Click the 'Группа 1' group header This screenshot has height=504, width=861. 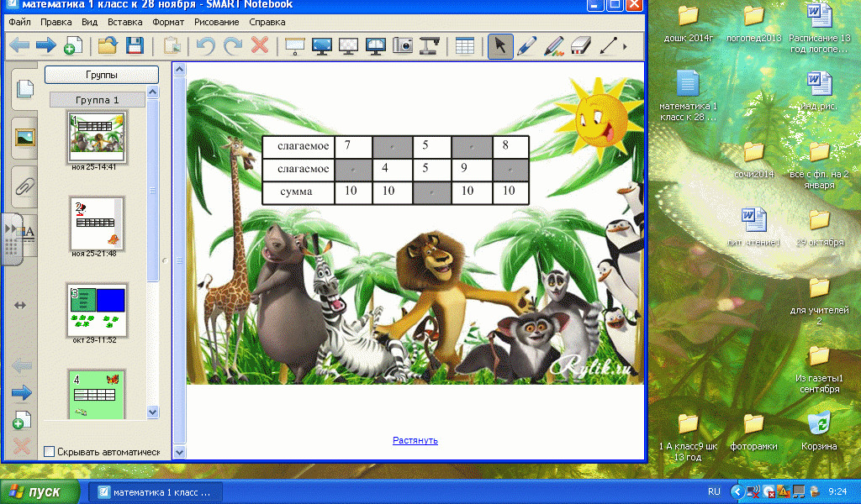tap(98, 100)
